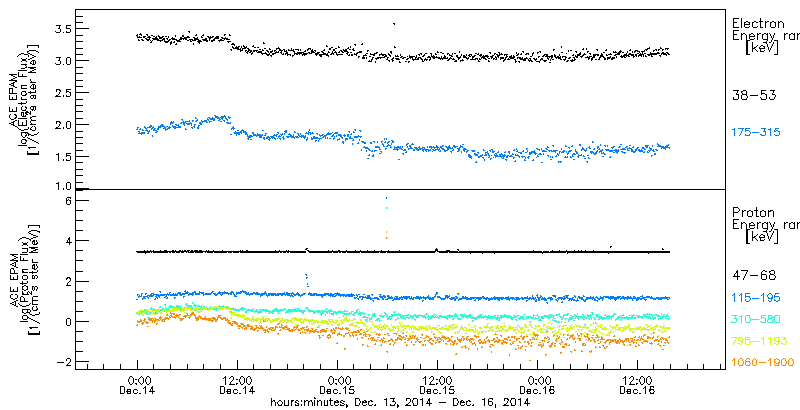Viewport: 800px width, 410px height.
Task: Click the electron outlier point above 3.5
Action: click(x=393, y=24)
